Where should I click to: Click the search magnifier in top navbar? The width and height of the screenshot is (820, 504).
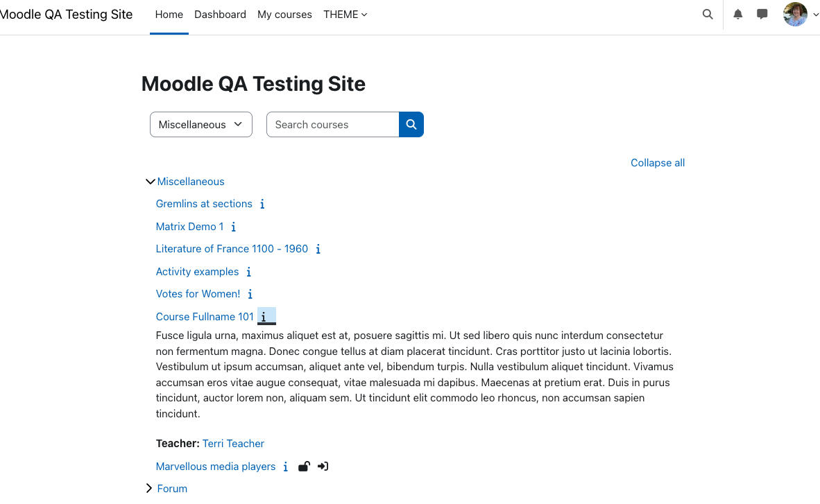coord(708,15)
